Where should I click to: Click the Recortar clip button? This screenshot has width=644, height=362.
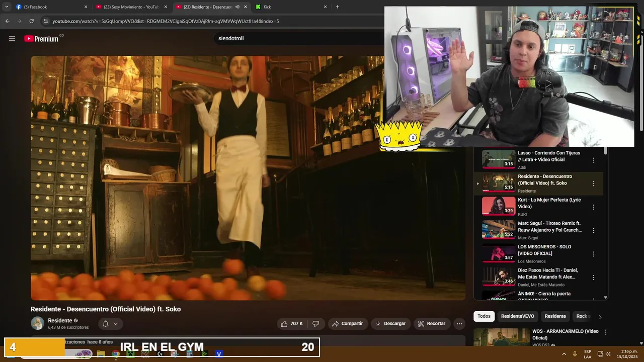coord(432,324)
